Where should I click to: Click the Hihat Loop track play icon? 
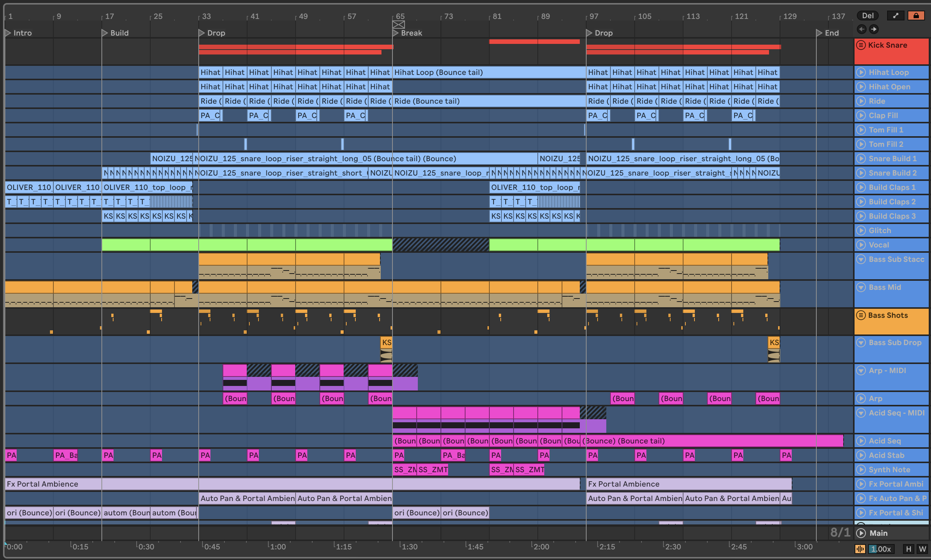(861, 72)
